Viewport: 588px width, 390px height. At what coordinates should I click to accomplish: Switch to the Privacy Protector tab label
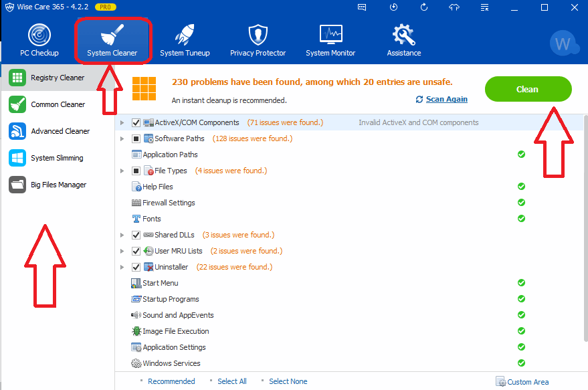258,53
